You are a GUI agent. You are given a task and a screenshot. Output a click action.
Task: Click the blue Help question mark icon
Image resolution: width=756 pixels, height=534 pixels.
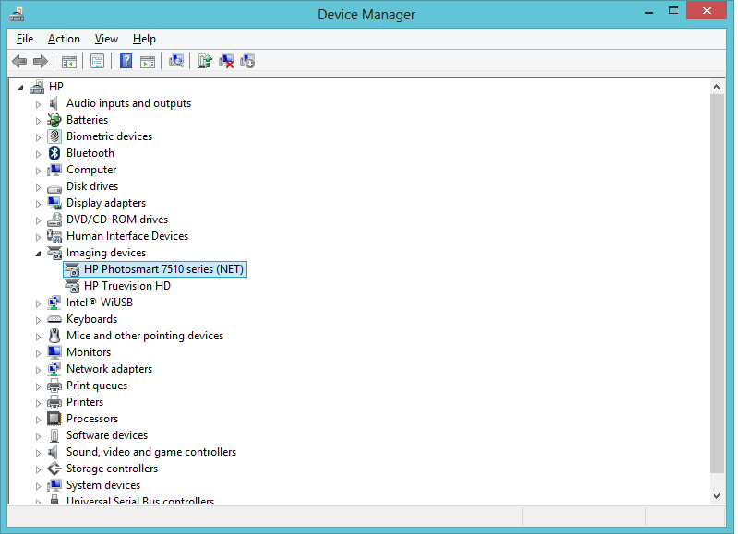126,61
